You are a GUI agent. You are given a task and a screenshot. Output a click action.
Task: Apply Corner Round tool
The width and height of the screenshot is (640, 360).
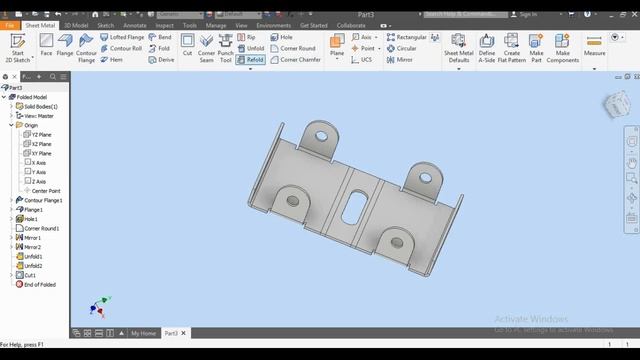tap(293, 48)
